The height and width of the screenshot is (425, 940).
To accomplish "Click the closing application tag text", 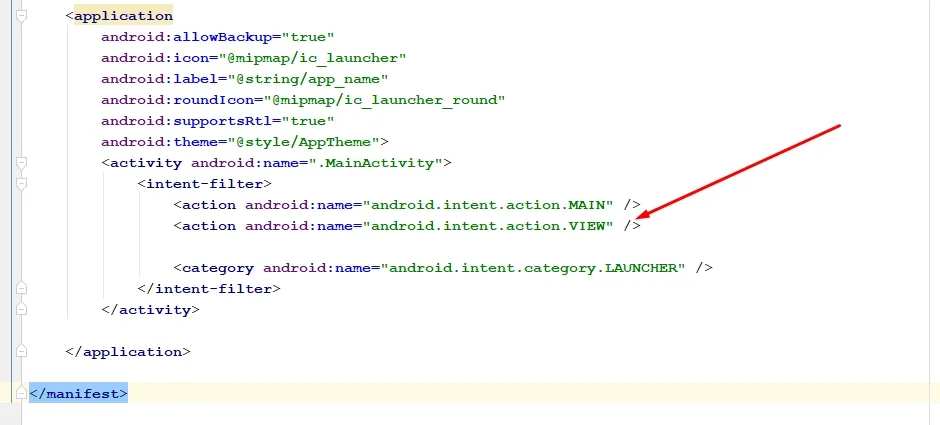I will pos(128,352).
